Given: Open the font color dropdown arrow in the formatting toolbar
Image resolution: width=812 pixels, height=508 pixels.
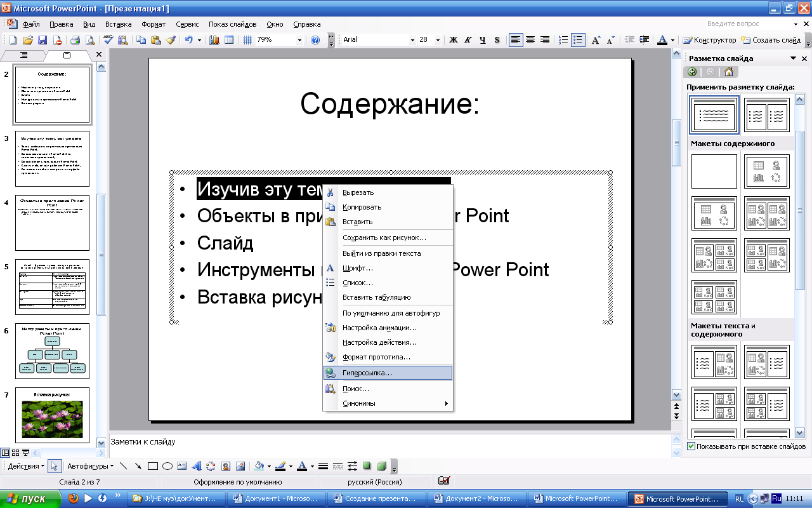Looking at the screenshot, I should [673, 40].
